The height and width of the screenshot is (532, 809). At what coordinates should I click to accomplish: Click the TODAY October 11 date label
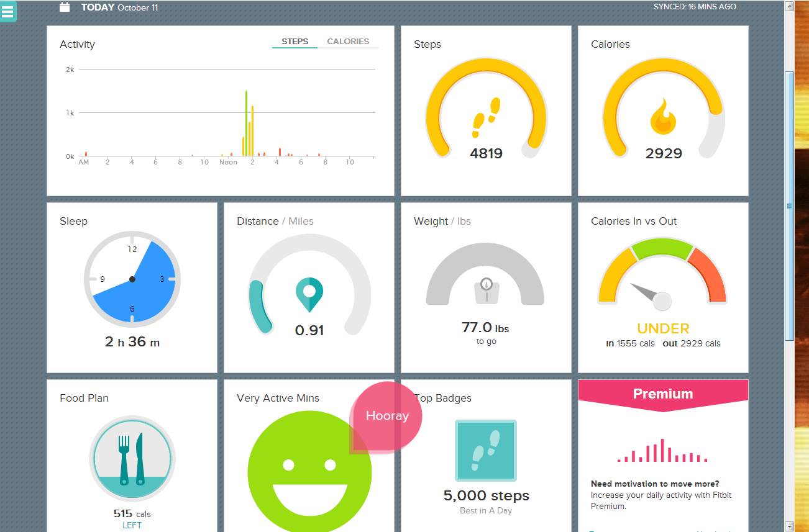click(120, 7)
